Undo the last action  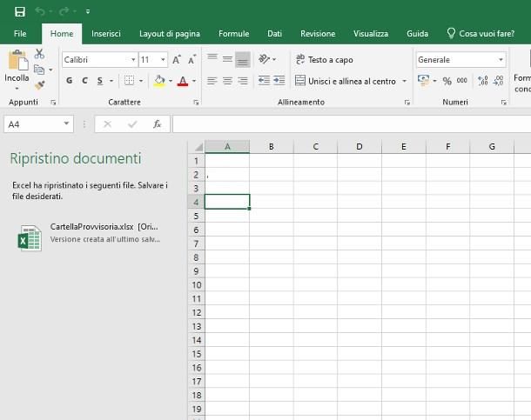tap(40, 12)
